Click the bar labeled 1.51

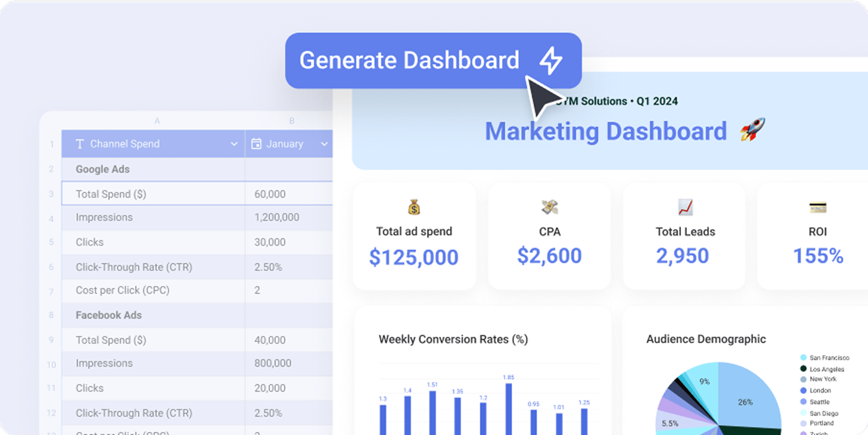[433, 413]
